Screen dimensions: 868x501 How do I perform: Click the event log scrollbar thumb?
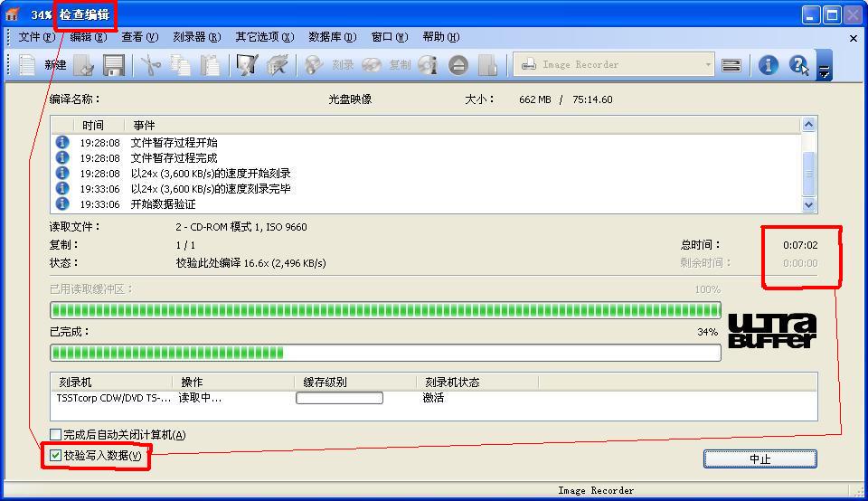coord(808,174)
